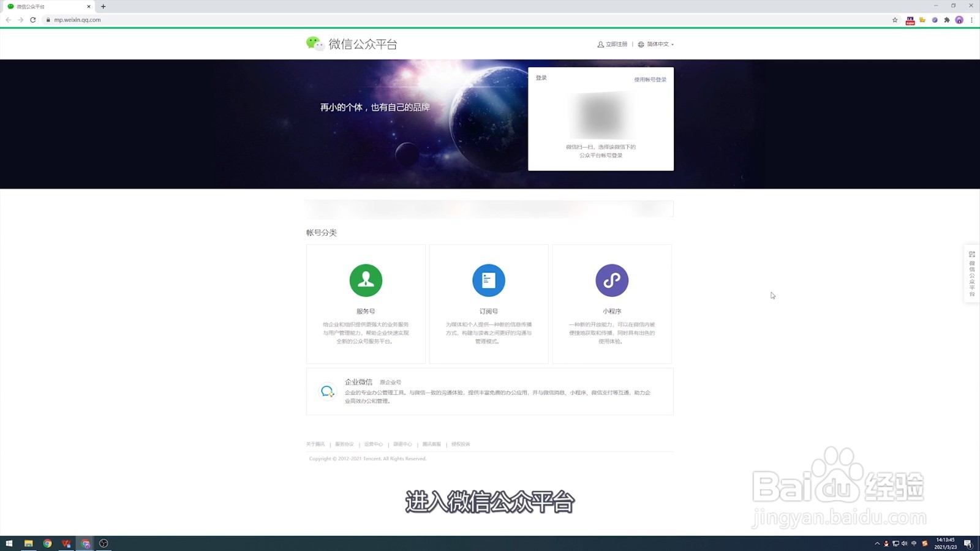Click the blurred login QR code
Viewport: 980px width, 551px height.
[x=601, y=115]
